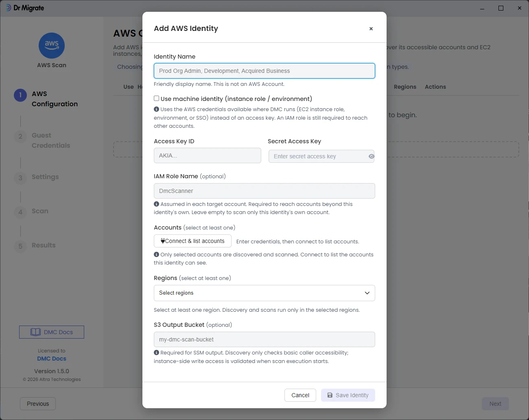Screen dimensions: 529x420
Task: Select step 3 Settings
Action: [x=37, y=177]
